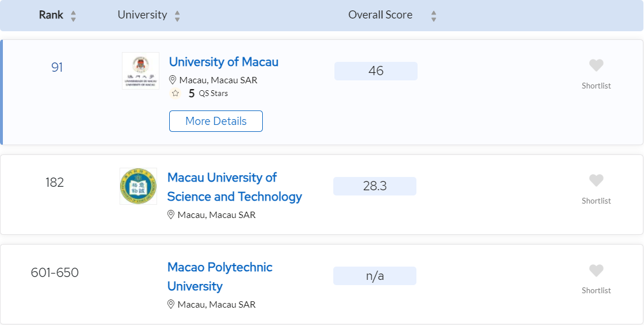The height and width of the screenshot is (325, 644).
Task: Open Macau University of Science and Technology link
Action: click(234, 187)
